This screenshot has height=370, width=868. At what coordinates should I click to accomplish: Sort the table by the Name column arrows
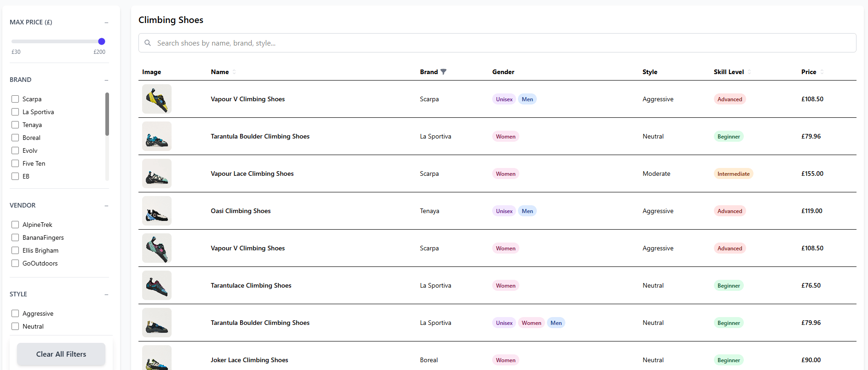(234, 72)
